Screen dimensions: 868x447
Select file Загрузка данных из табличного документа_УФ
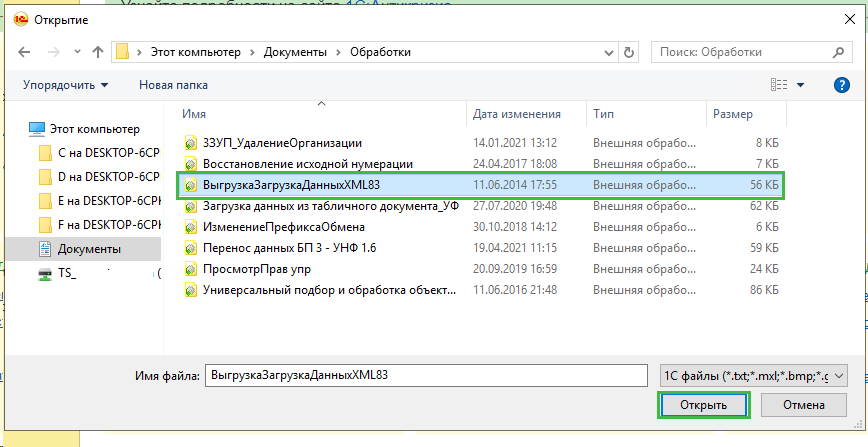pyautogui.click(x=330, y=206)
